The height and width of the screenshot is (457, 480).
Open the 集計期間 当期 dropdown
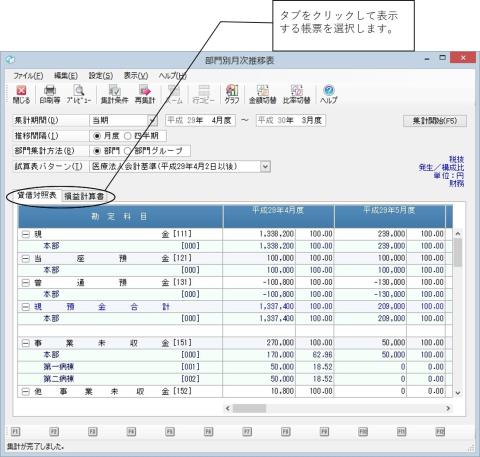(152, 120)
